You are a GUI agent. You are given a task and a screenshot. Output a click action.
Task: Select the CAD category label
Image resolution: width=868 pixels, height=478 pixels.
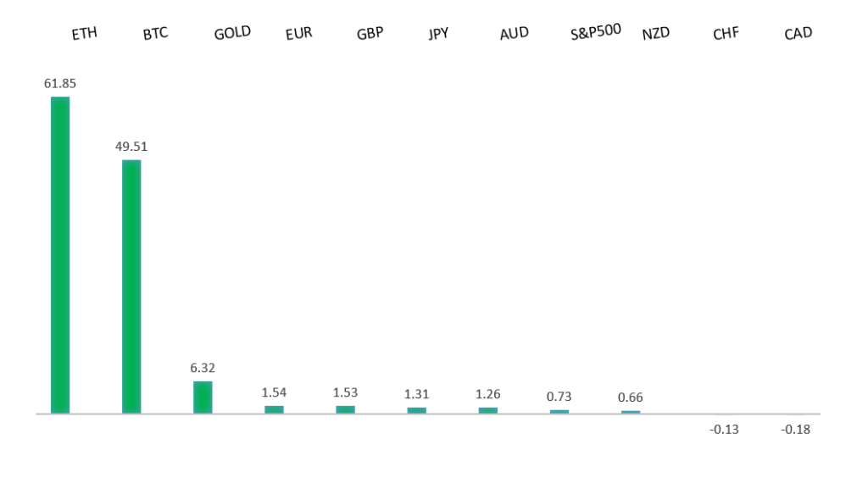click(x=798, y=33)
